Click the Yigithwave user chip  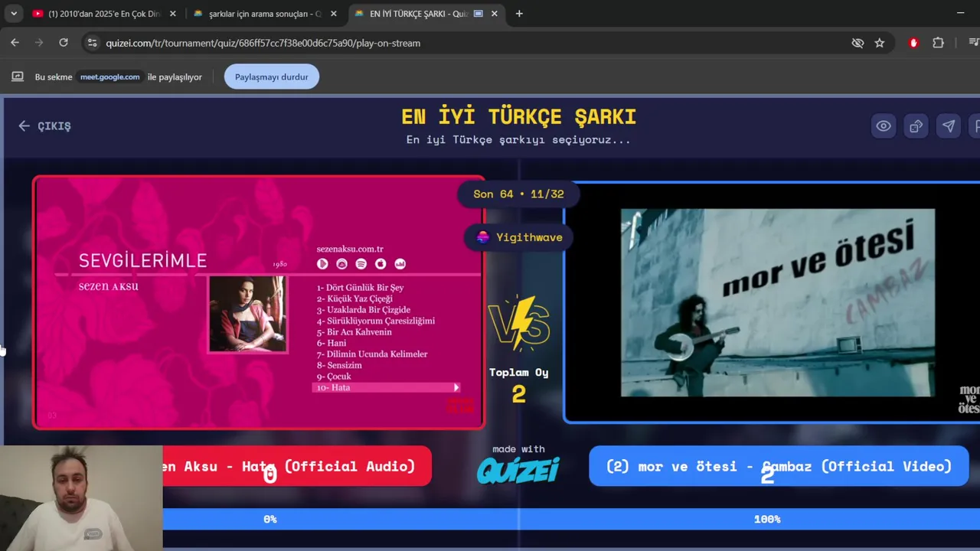[518, 237]
